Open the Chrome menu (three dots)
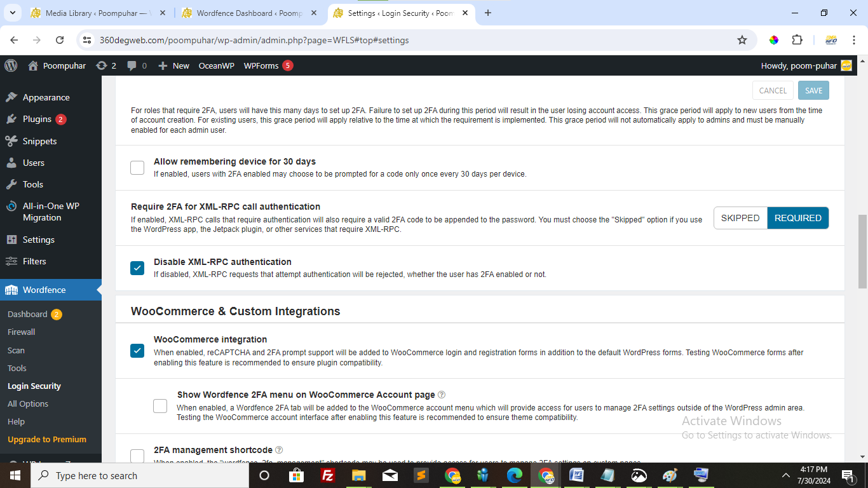Image resolution: width=868 pixels, height=488 pixels. pos(853,40)
